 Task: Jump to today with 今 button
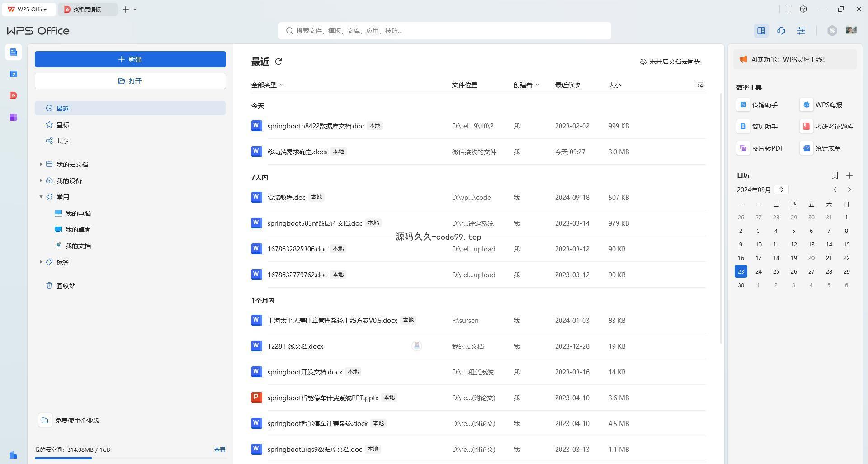point(781,189)
